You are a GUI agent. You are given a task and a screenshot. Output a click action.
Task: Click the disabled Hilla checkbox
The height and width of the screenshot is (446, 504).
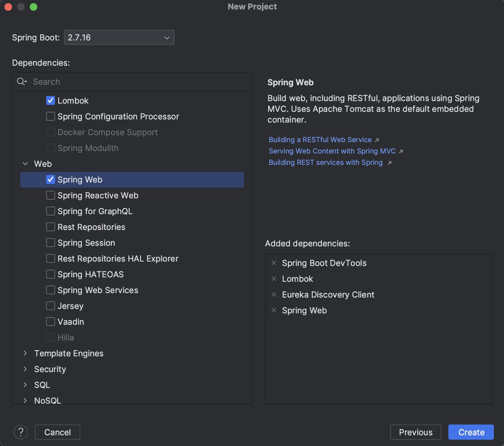pyautogui.click(x=51, y=337)
